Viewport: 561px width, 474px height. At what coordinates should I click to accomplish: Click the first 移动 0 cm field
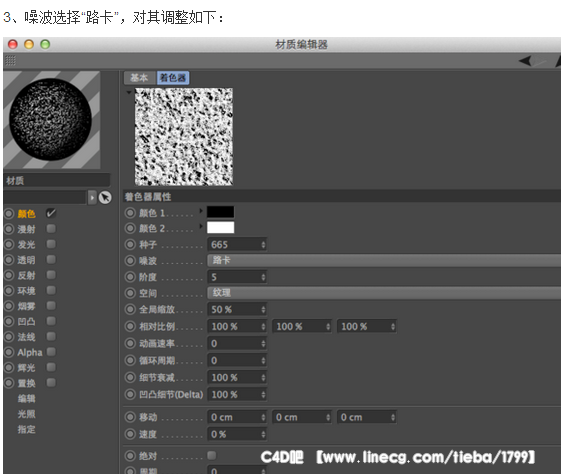(237, 417)
